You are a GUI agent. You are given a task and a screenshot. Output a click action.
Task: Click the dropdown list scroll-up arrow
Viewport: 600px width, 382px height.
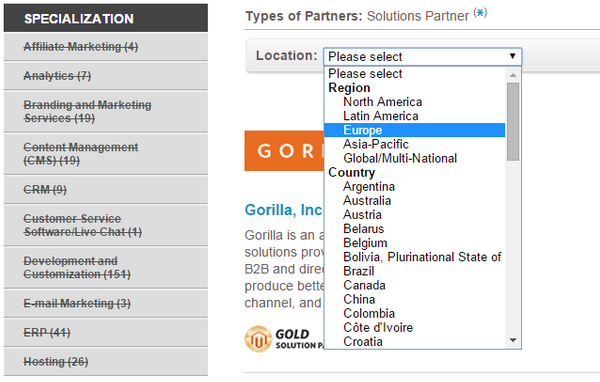pos(513,75)
